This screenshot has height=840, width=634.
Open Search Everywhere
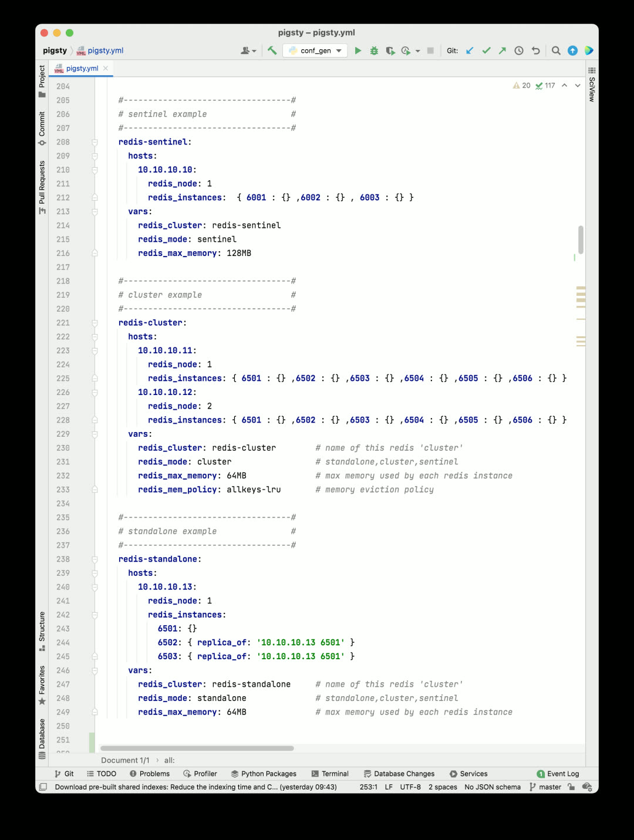[556, 50]
